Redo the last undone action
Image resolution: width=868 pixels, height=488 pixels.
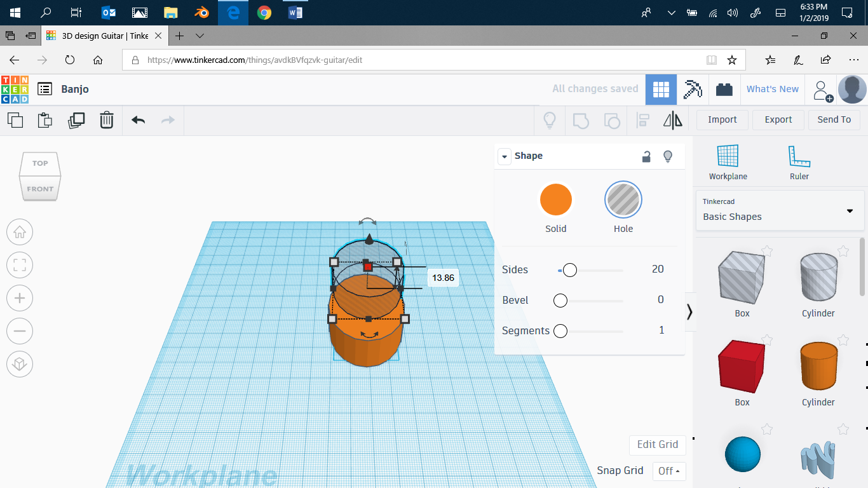tap(168, 119)
